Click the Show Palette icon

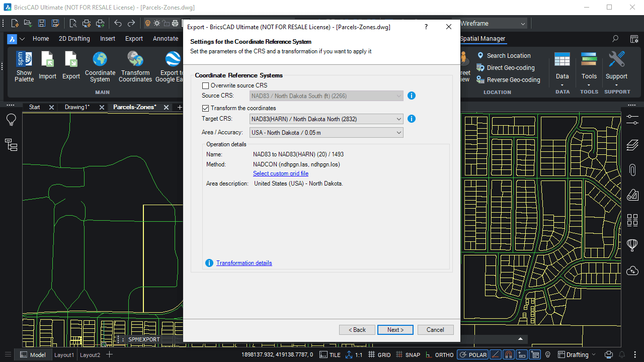pos(24,60)
